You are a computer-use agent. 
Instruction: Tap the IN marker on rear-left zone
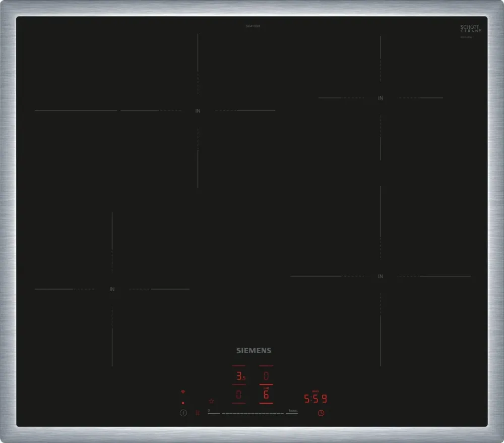pyautogui.click(x=198, y=111)
